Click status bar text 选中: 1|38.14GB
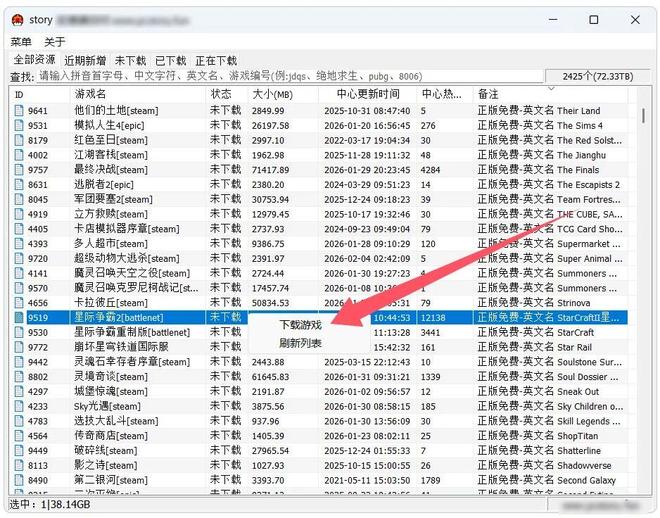The height and width of the screenshot is (518, 660). 50,504
